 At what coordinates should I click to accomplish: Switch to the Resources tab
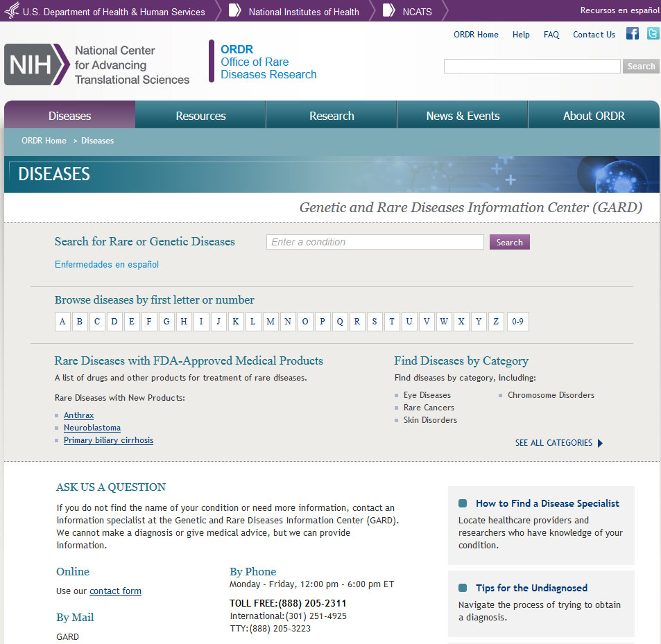[x=200, y=114]
